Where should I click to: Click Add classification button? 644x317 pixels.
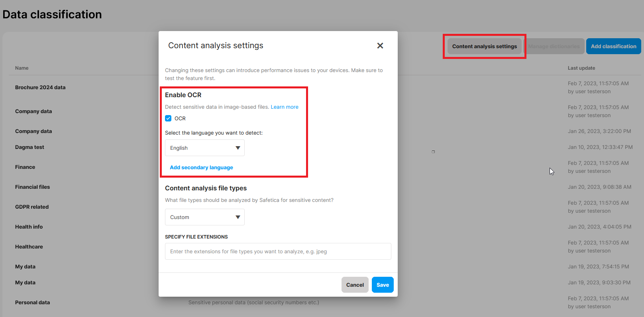[x=613, y=46]
